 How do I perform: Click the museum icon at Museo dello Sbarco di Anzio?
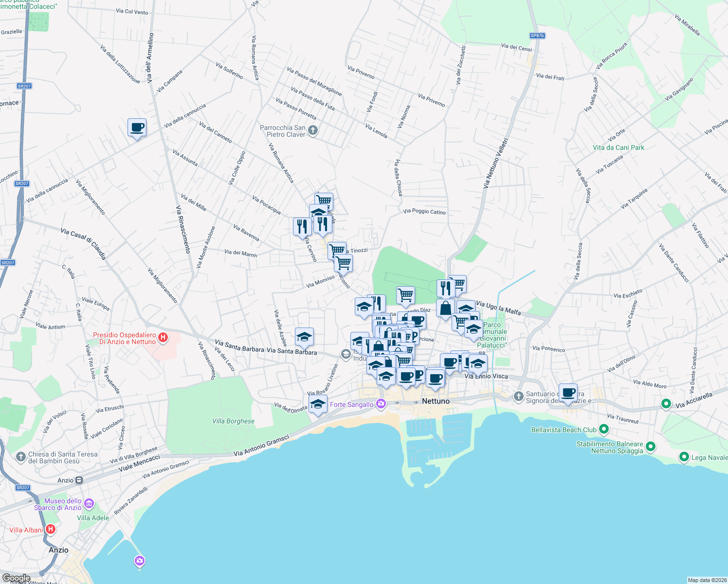88,505
